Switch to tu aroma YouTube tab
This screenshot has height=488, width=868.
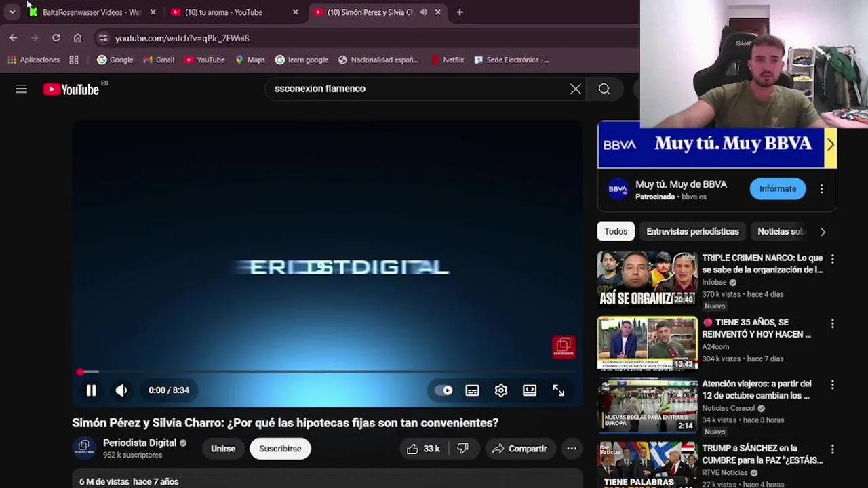(x=224, y=12)
